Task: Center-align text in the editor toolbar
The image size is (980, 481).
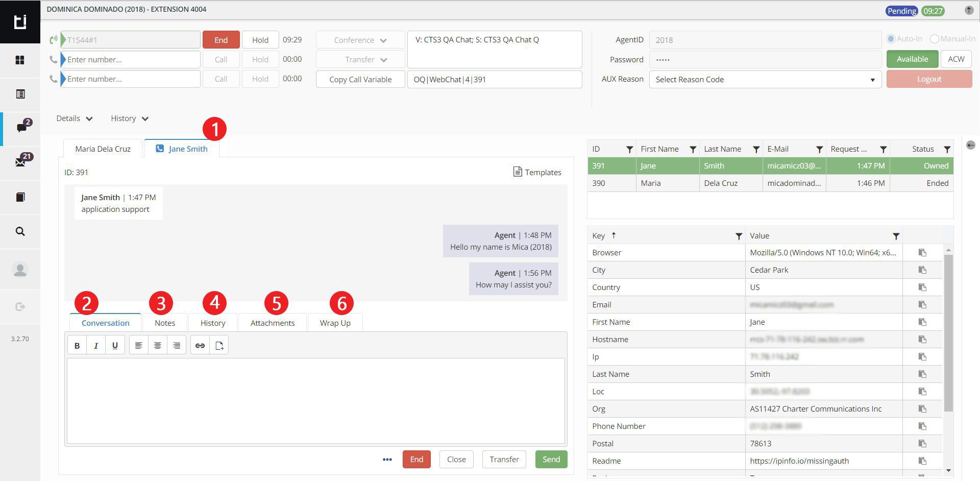Action: click(x=158, y=346)
